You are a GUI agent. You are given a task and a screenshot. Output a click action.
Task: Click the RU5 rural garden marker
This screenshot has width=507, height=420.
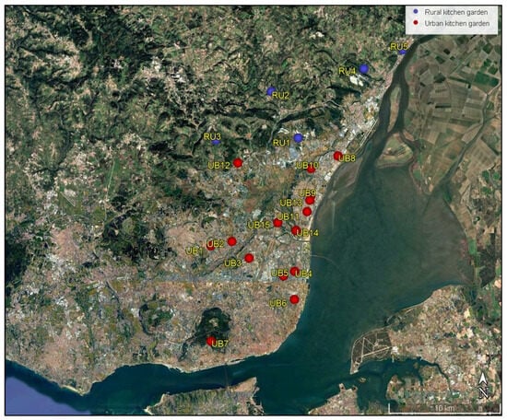[x=402, y=52]
